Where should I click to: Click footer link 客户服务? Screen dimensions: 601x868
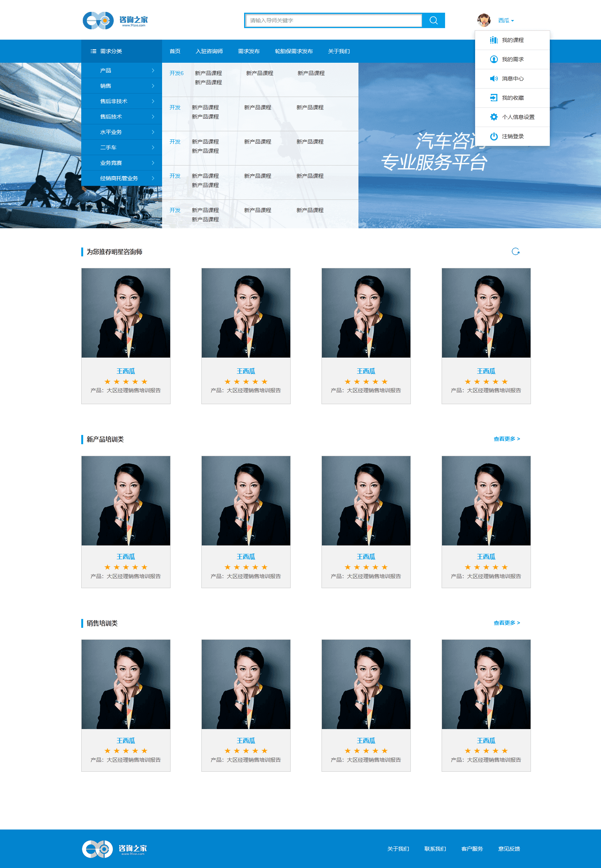point(472,849)
